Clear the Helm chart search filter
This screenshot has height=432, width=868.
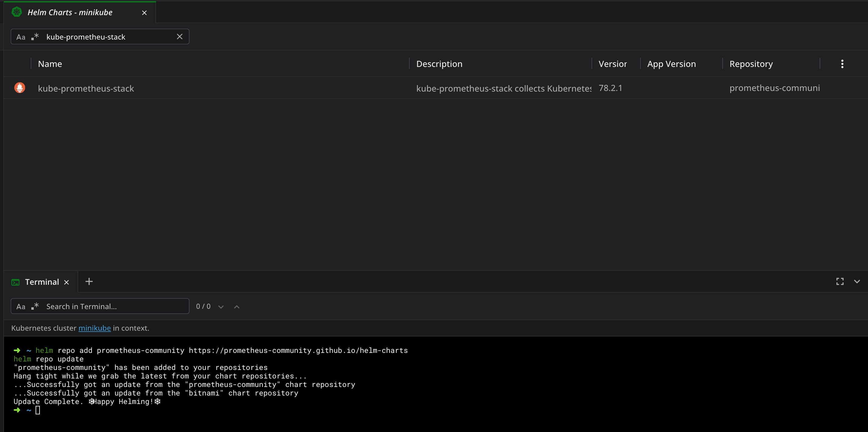180,37
